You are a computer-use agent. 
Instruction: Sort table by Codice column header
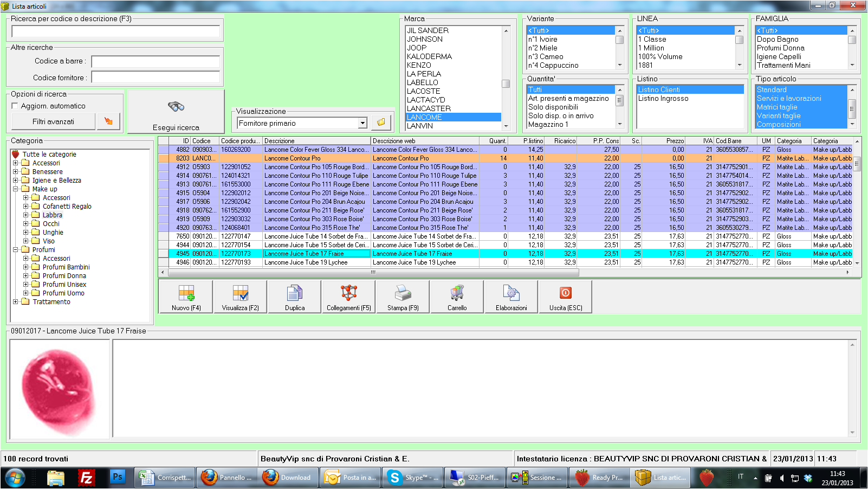(x=205, y=140)
